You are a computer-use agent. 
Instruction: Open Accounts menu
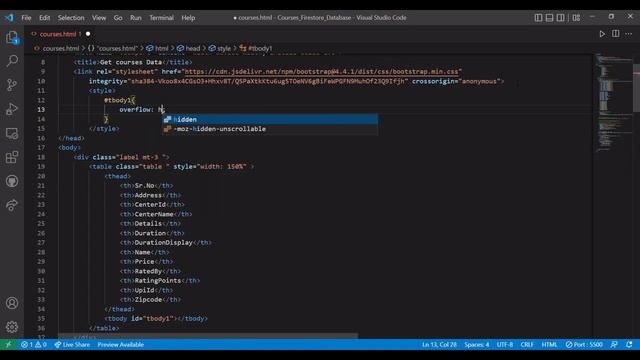click(12, 303)
